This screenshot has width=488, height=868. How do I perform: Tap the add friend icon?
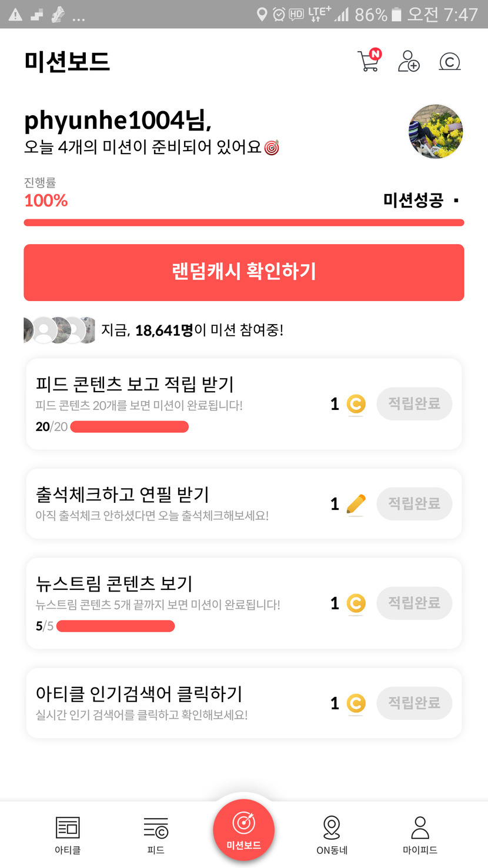(409, 61)
